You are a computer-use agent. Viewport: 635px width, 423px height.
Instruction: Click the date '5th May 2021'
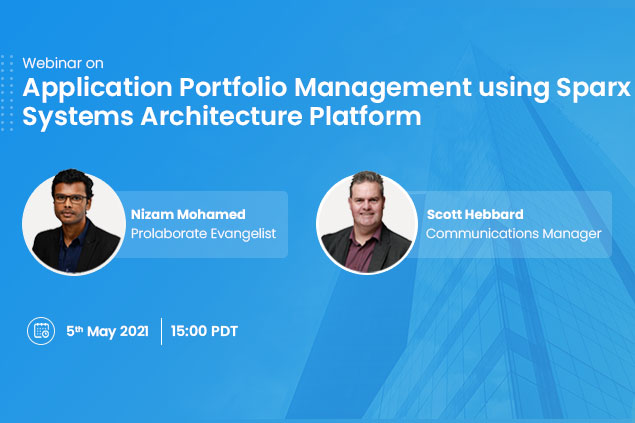(x=107, y=331)
